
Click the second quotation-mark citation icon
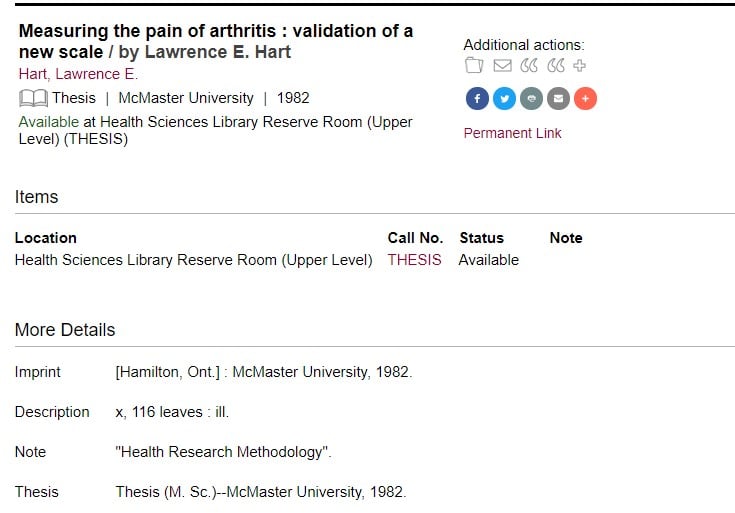click(556, 65)
